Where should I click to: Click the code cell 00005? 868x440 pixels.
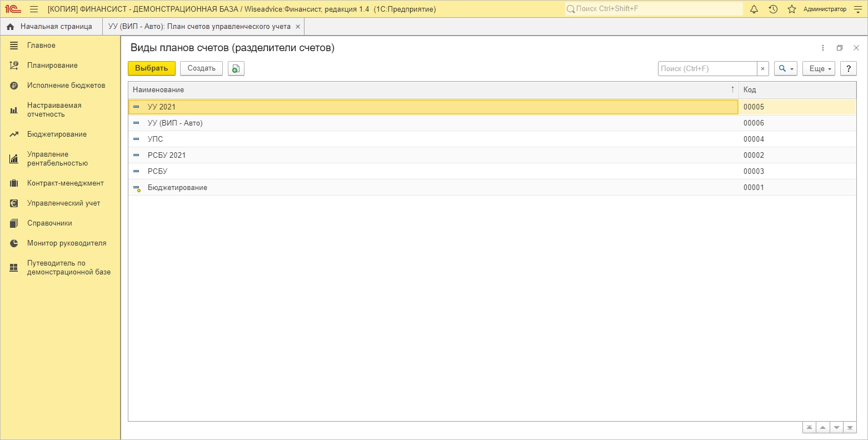754,107
